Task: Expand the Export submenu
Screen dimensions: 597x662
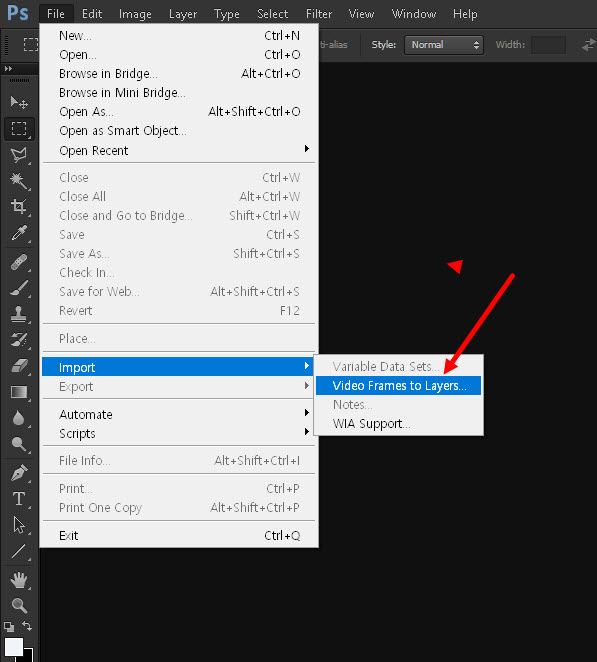Action: (x=179, y=386)
